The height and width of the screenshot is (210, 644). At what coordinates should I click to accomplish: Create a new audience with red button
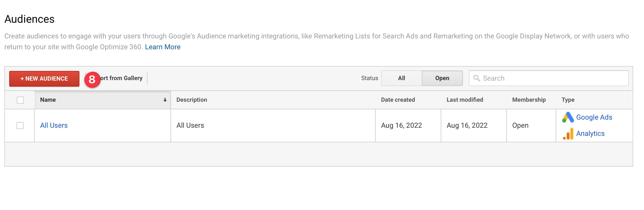[x=44, y=79]
